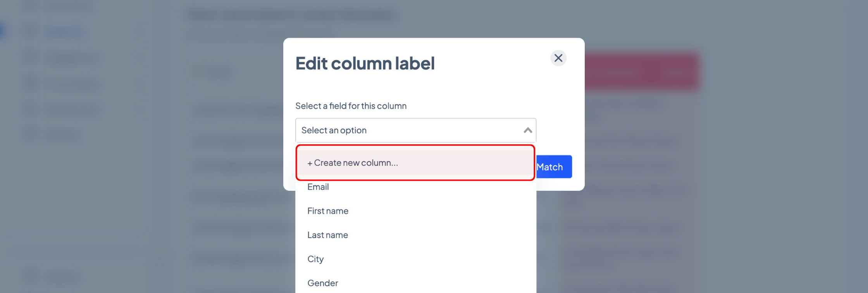868x293 pixels.
Task: Close the Edit column label dialog
Action: pyautogui.click(x=558, y=58)
